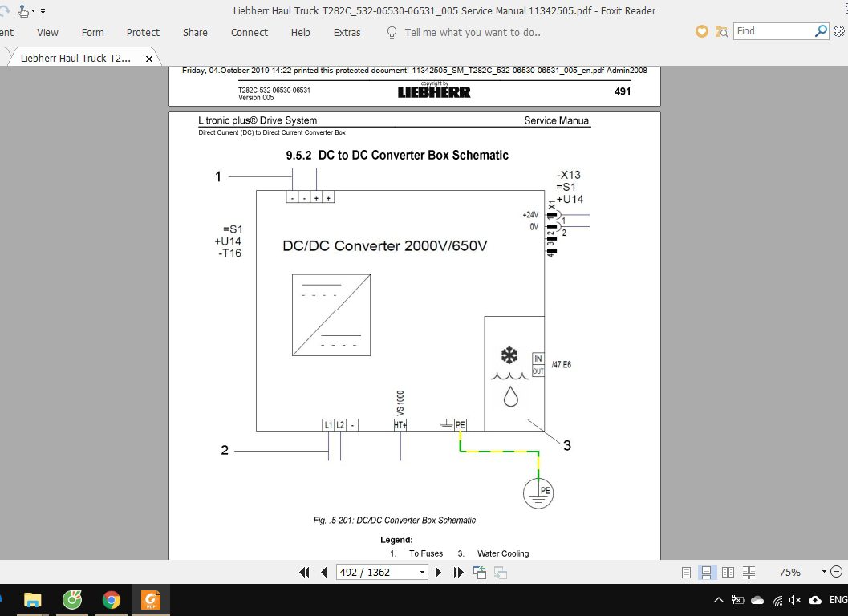Open the View menu
This screenshot has height=616, width=848.
pyautogui.click(x=47, y=32)
